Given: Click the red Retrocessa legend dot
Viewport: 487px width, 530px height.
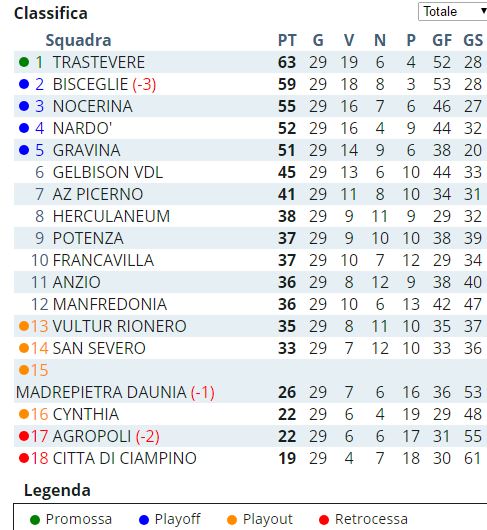Looking at the screenshot, I should pyautogui.click(x=324, y=520).
